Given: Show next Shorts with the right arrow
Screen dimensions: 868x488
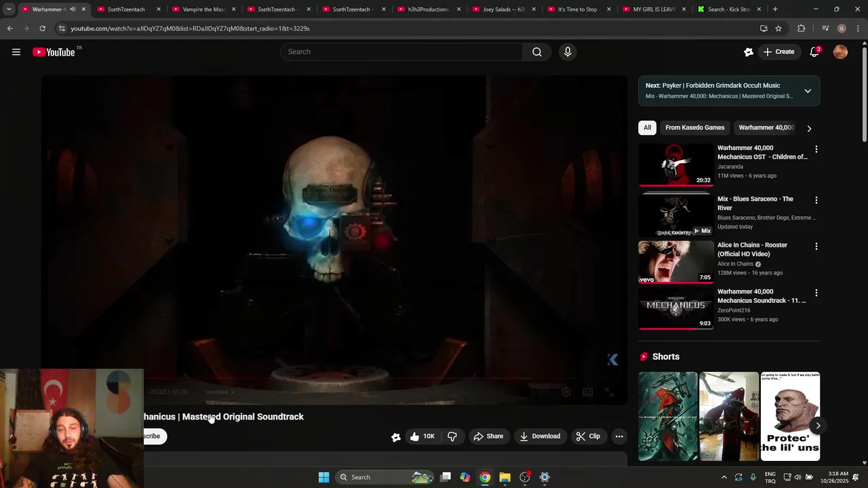Looking at the screenshot, I should coord(818,426).
